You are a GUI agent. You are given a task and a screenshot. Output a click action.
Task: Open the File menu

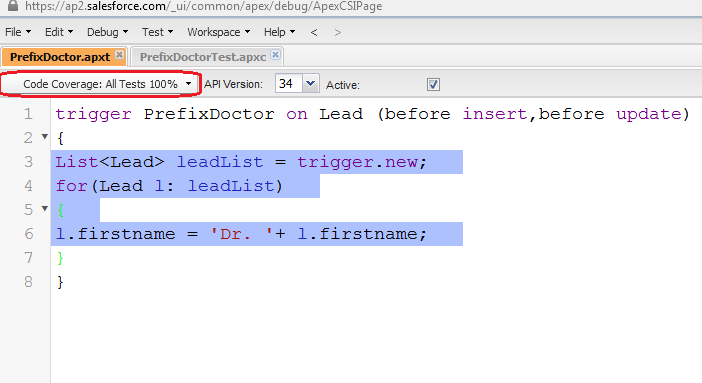click(x=18, y=32)
